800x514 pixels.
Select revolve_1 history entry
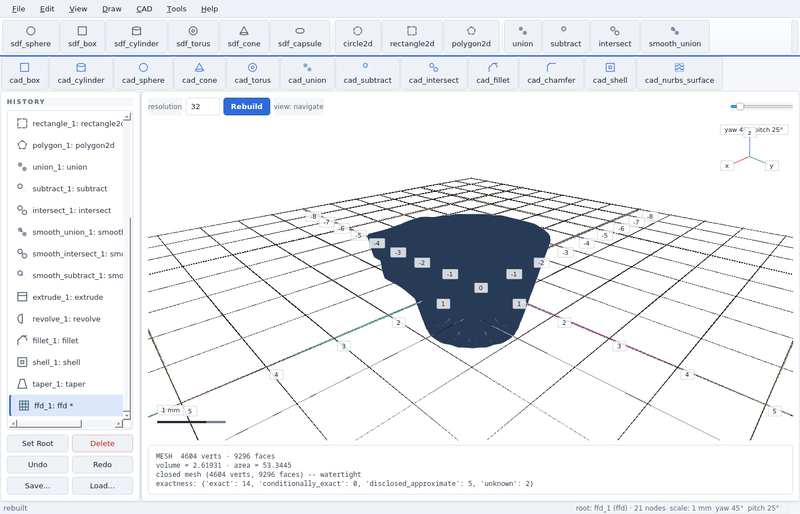pos(66,319)
